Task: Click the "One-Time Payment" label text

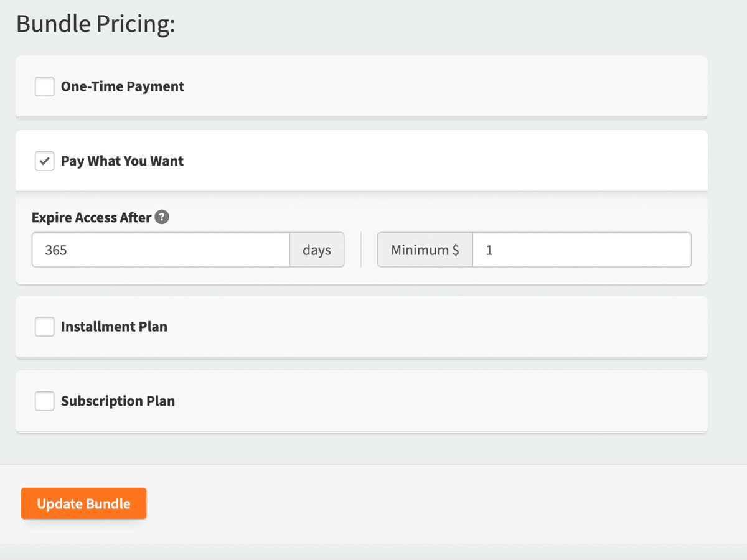Action: coord(123,86)
